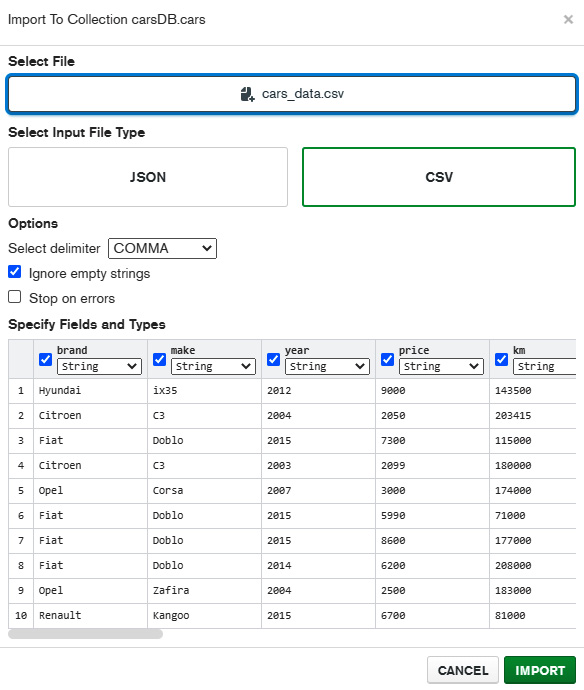Viewport: 584px width, 690px height.
Task: Click the Hyundai cell in row 1
Action: pos(90,390)
